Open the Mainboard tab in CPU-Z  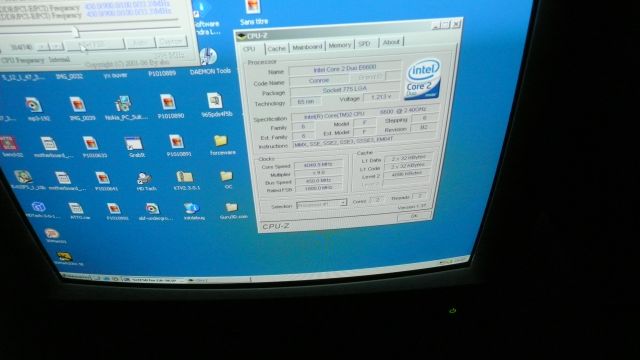307,47
